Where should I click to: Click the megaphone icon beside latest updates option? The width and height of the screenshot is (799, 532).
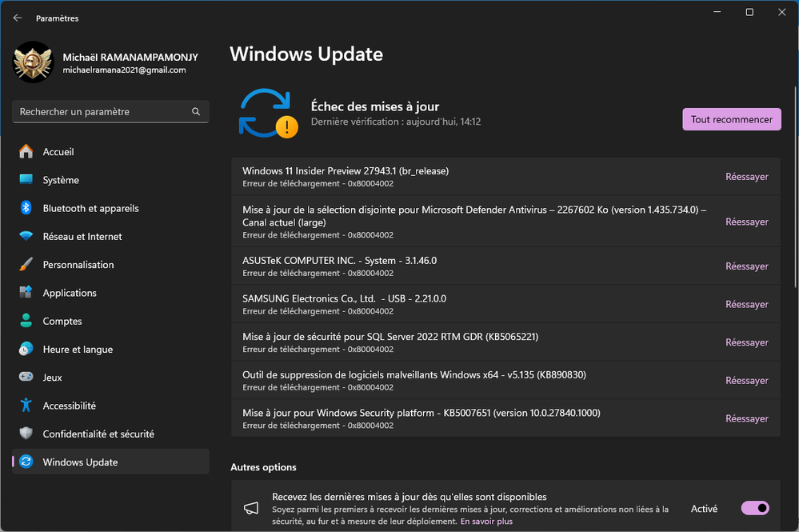click(x=251, y=508)
